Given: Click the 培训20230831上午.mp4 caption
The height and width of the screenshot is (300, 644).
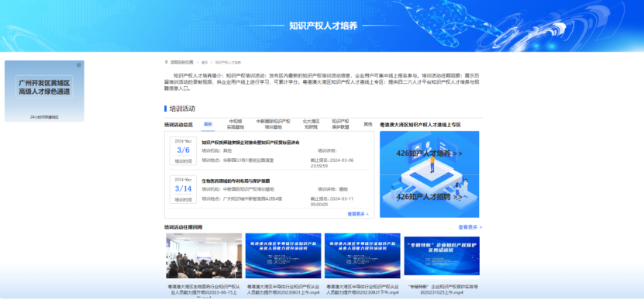Looking at the screenshot, I should [284, 290].
